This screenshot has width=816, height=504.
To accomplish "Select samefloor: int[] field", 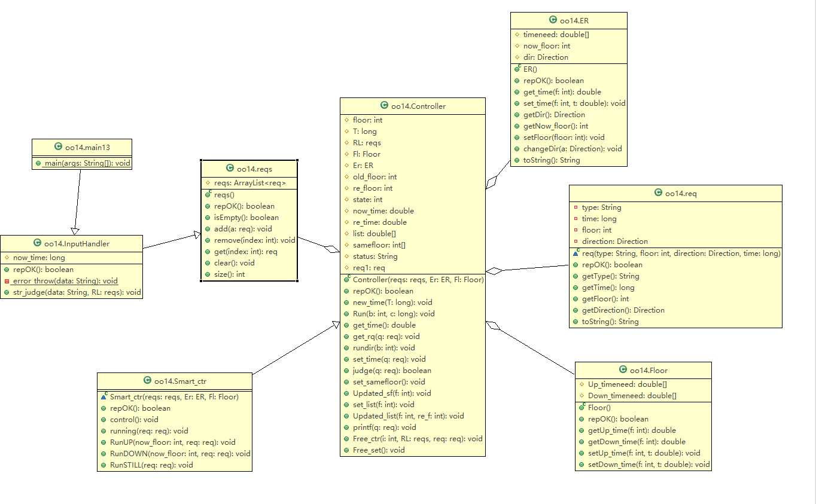I will pyautogui.click(x=379, y=245).
